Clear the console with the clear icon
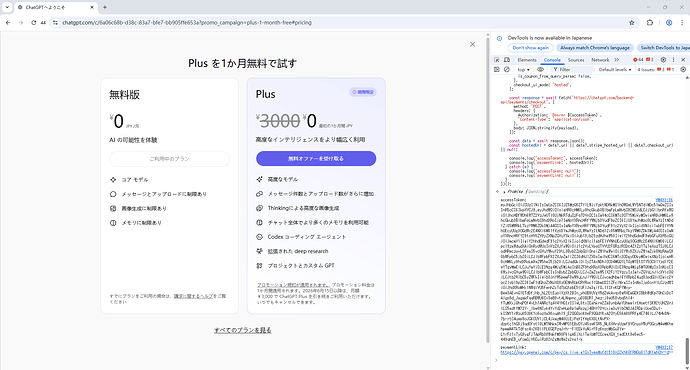 [x=506, y=70]
